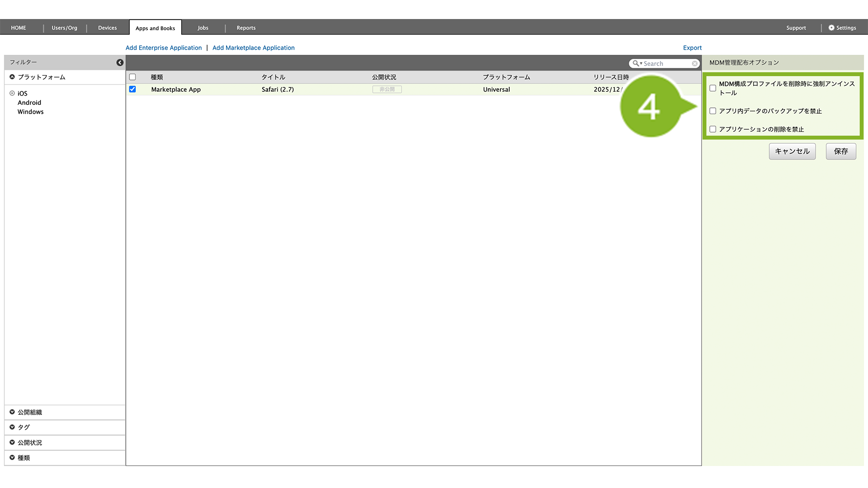The height and width of the screenshot is (488, 868).
Task: Click the search magnifier icon
Action: (x=636, y=63)
